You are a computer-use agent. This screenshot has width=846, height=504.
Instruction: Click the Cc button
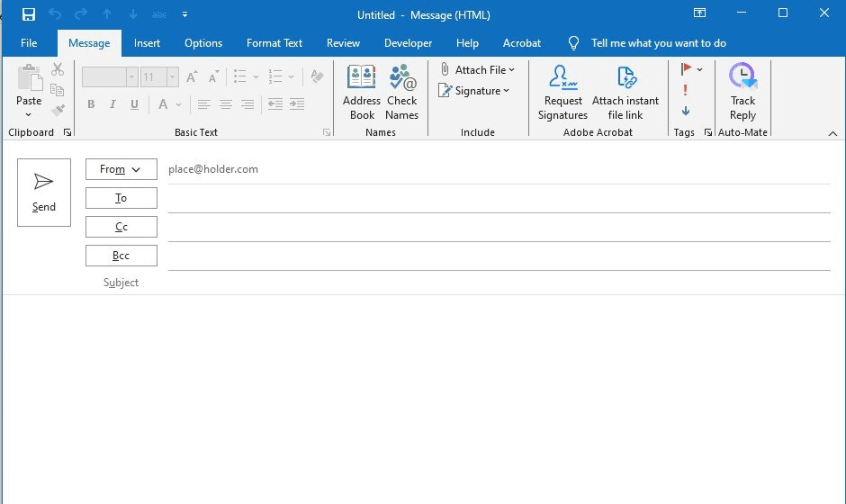(x=121, y=227)
